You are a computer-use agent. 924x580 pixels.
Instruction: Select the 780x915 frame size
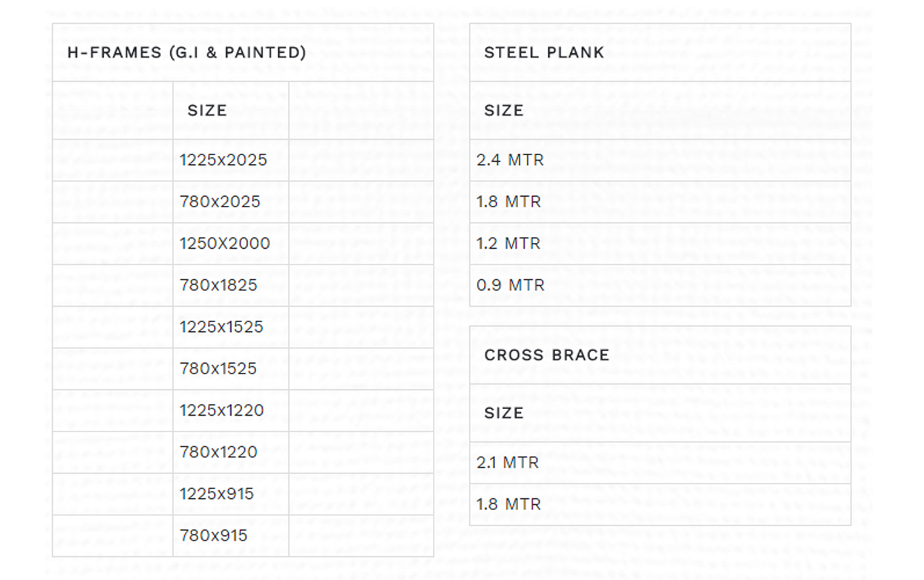(213, 535)
